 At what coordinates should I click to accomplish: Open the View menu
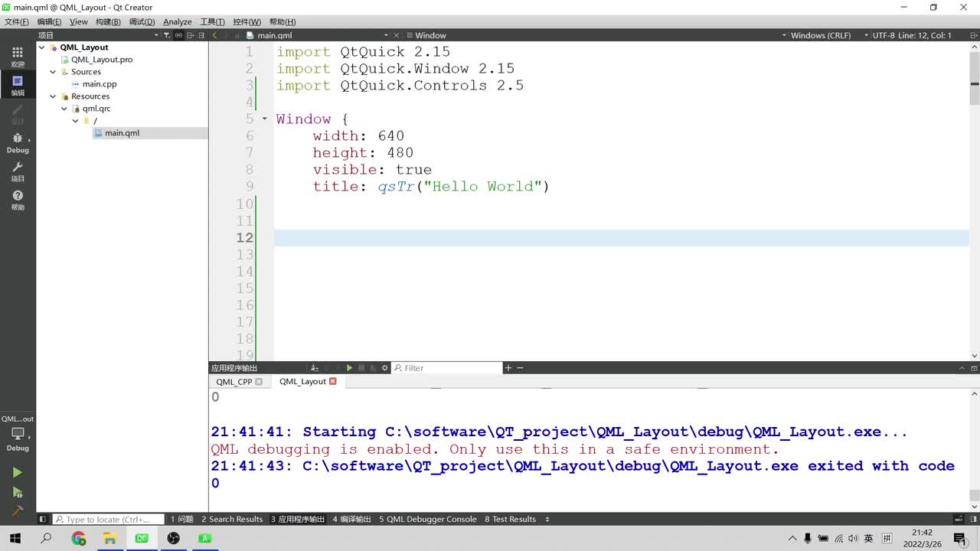[78, 21]
